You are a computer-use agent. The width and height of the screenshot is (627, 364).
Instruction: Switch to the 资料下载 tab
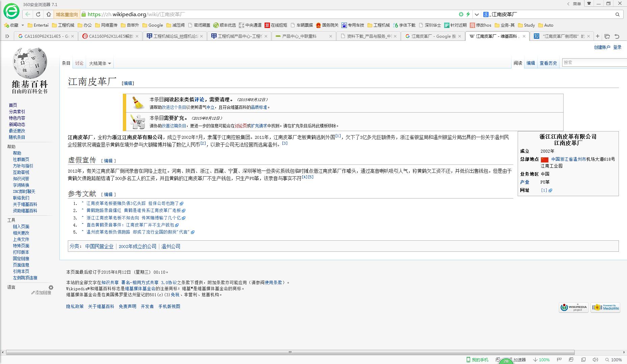click(x=369, y=36)
